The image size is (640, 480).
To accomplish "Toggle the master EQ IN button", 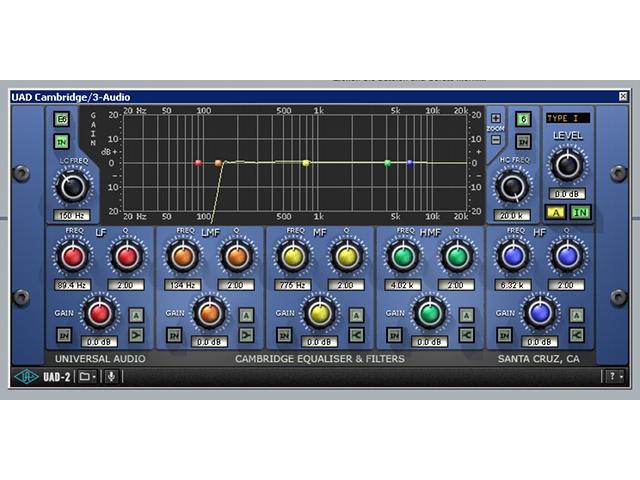I will click(580, 212).
